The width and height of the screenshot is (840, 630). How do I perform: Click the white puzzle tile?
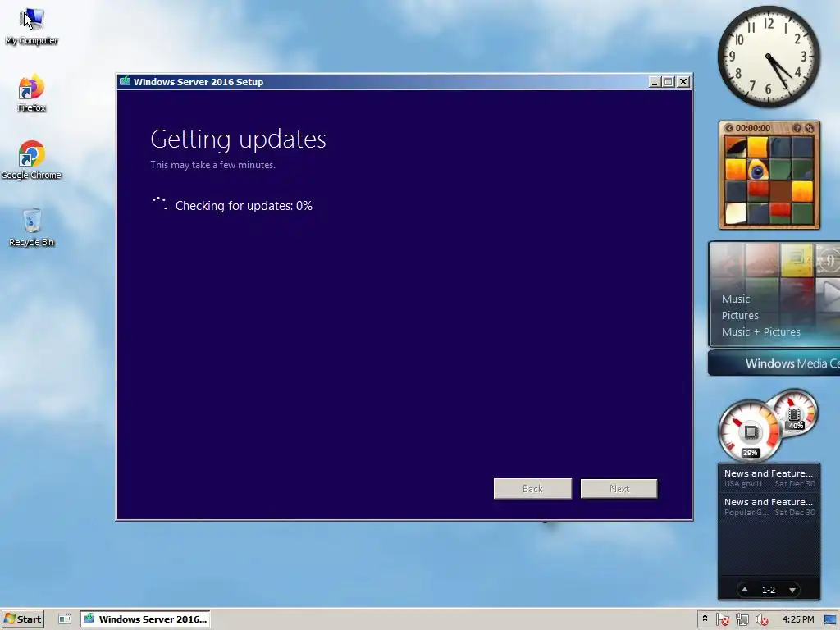[x=736, y=213]
